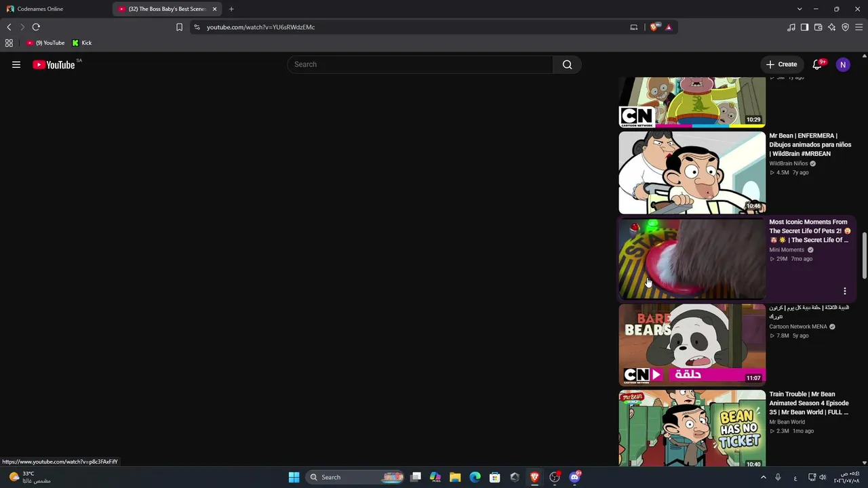
Task: Click the Create button
Action: [782, 64]
